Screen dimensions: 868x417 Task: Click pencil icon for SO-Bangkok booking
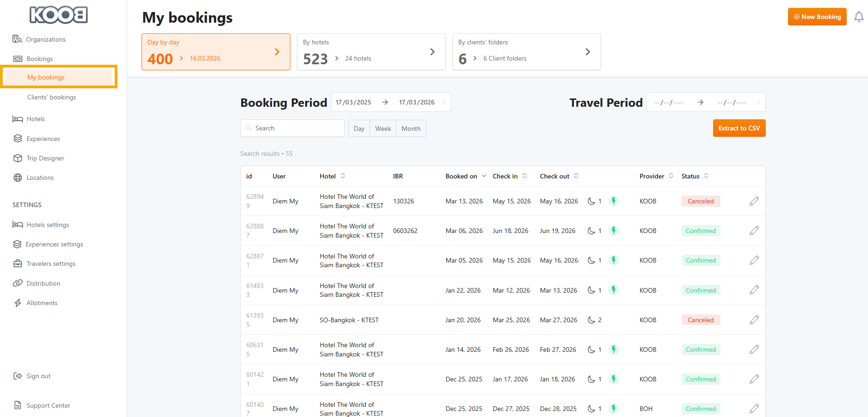point(754,320)
